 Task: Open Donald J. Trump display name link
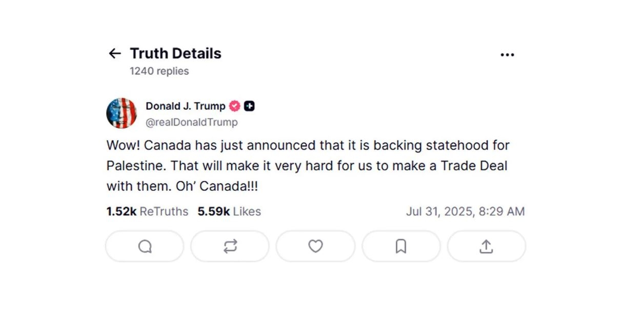185,106
